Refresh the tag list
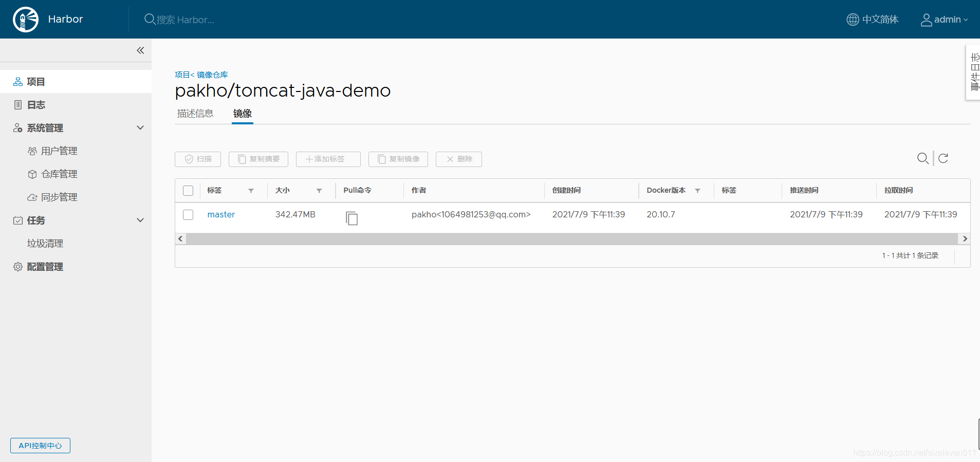Viewport: 980px width, 462px height. point(943,158)
